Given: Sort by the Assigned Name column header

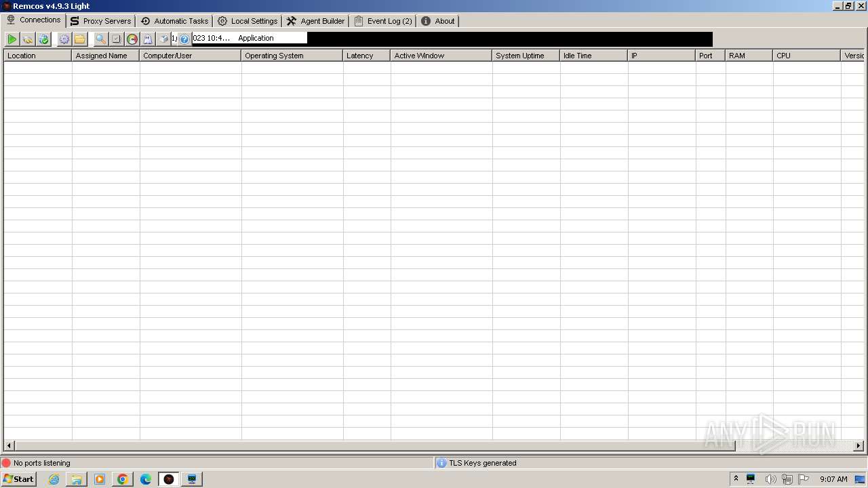Looking at the screenshot, I should (x=105, y=56).
